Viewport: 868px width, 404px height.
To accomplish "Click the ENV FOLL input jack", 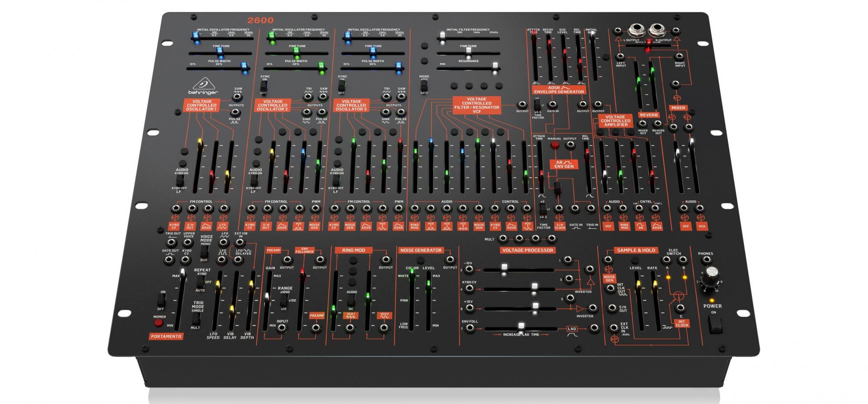I will pos(470,329).
